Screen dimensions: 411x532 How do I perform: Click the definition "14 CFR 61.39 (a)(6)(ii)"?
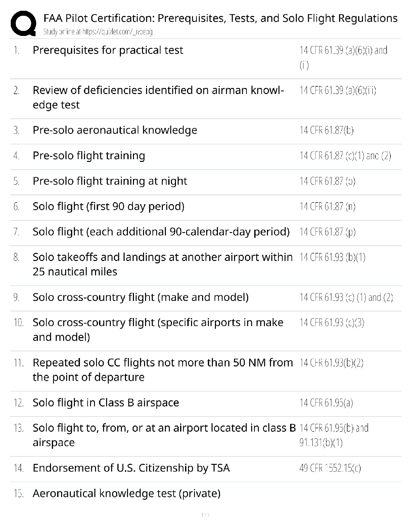[x=337, y=90]
